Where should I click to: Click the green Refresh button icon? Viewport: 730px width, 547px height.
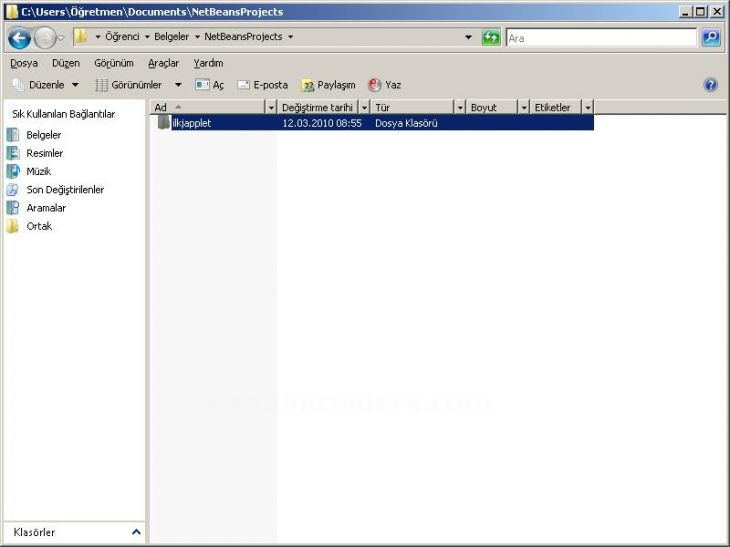point(491,37)
